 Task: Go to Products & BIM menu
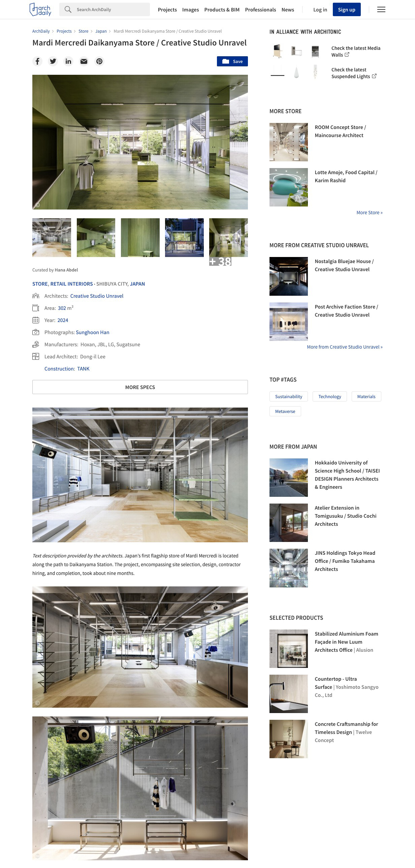point(222,10)
